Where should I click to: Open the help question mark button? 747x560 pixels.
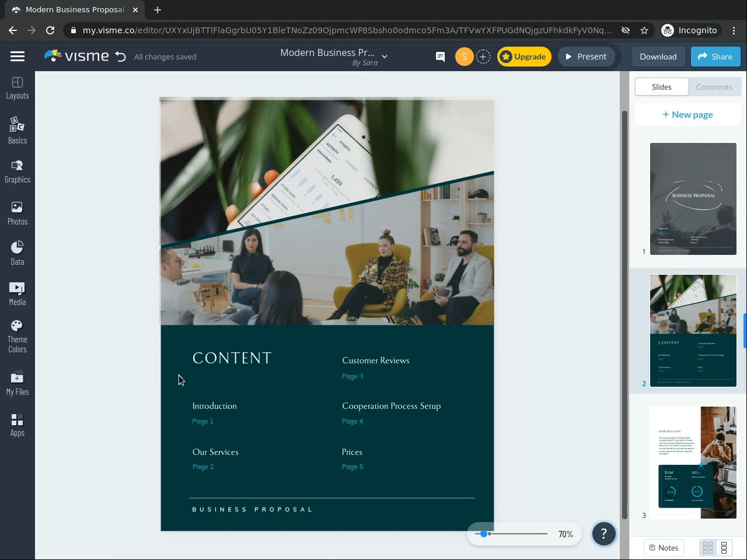tap(604, 533)
